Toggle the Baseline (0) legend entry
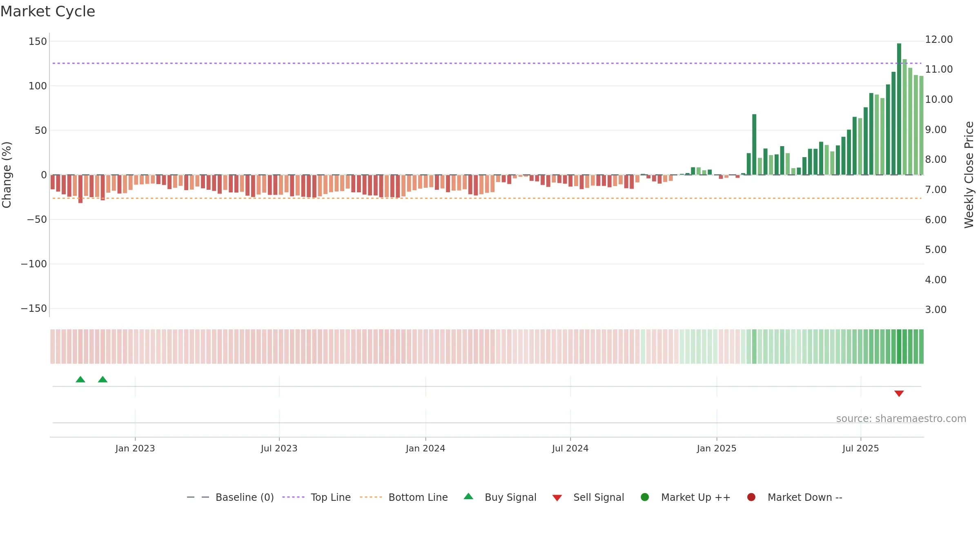 point(230,497)
